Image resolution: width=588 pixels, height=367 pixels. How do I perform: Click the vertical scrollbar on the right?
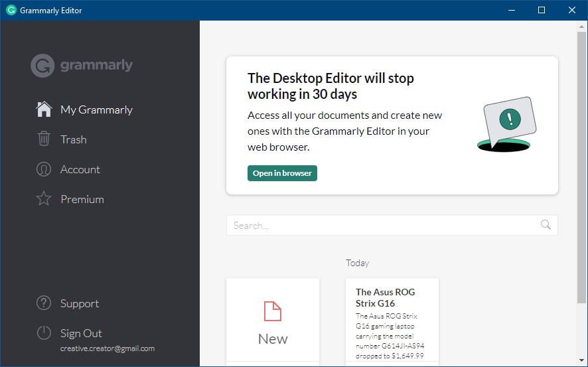click(582, 166)
